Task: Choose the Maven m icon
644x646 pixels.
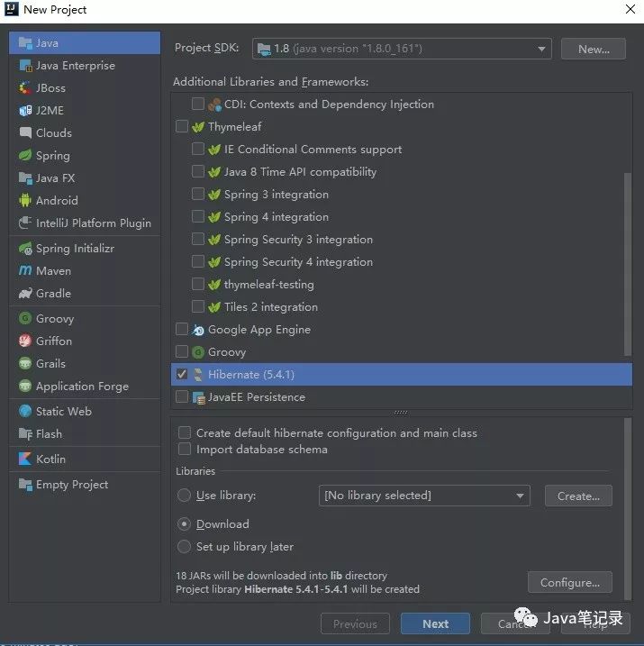Action: tap(25, 270)
